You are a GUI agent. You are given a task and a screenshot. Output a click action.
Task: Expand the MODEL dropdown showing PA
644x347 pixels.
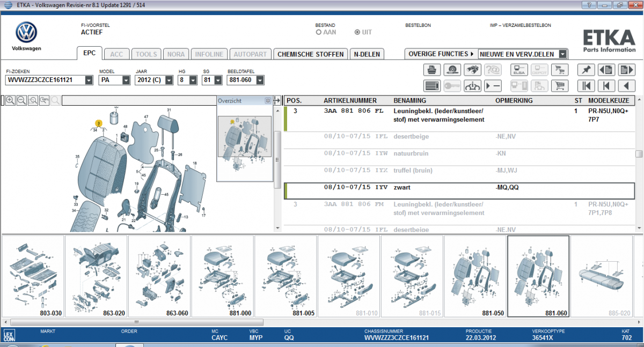126,80
